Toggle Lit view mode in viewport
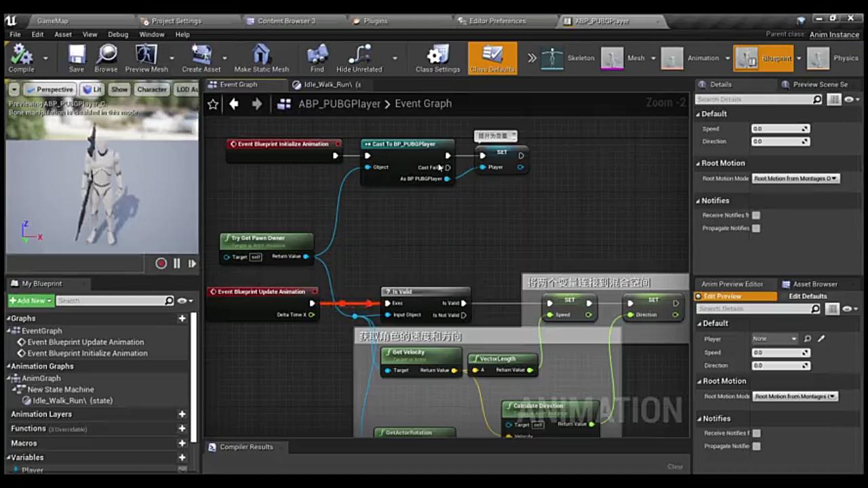 (x=92, y=89)
